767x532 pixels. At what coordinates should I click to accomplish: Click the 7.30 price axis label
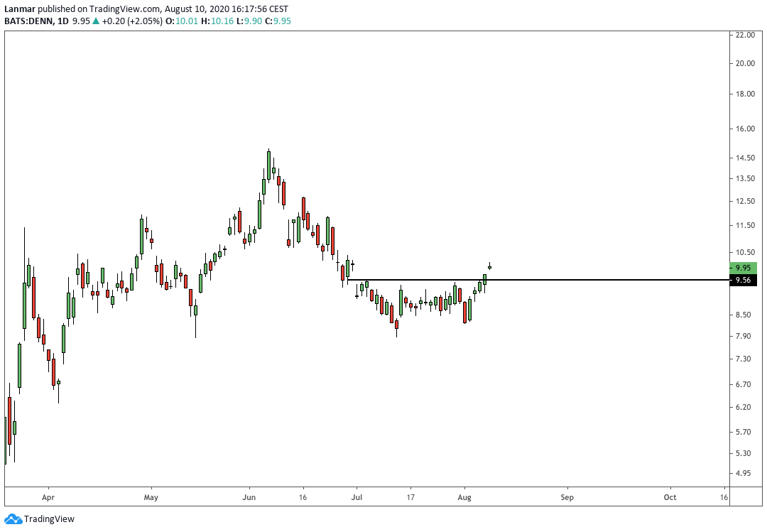pyautogui.click(x=743, y=359)
